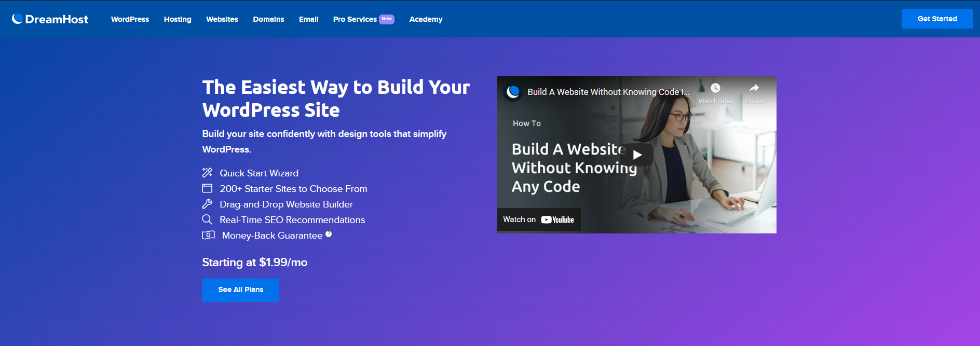The width and height of the screenshot is (980, 346).
Task: Click Money-Back Guarantee text
Action: point(272,235)
